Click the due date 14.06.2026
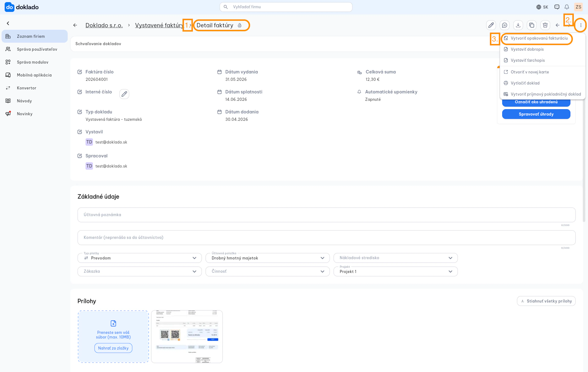This screenshot has width=588, height=372. point(236,100)
